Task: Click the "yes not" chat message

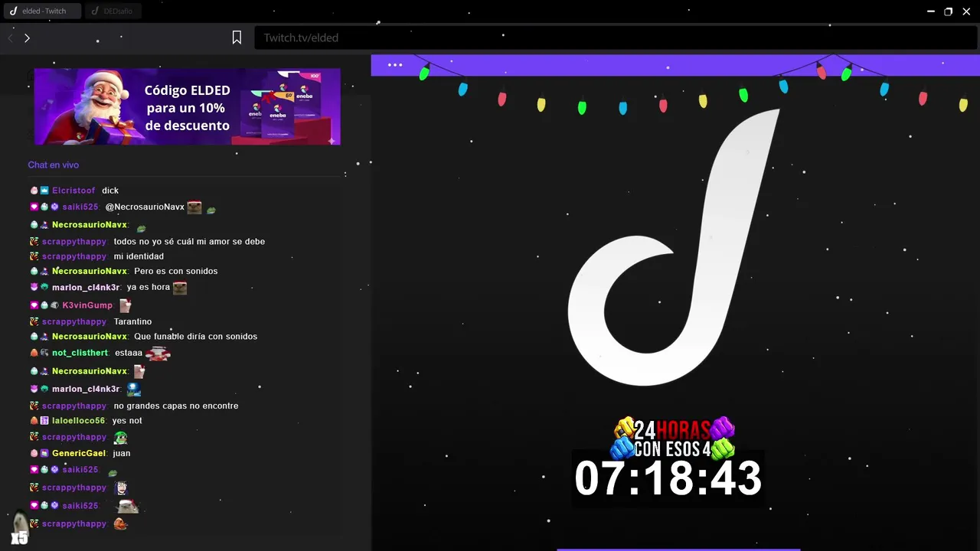Action: 127,421
